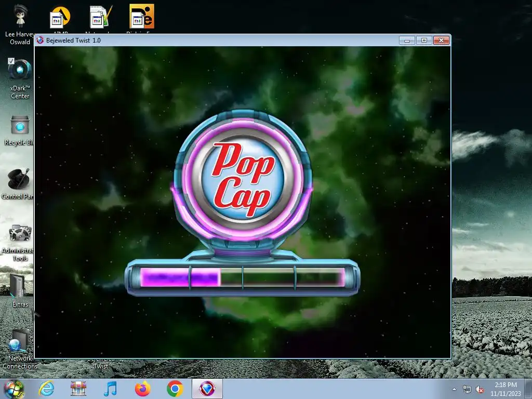Close the Bejeweled Twist window
Viewport: 532px width, 399px height.
pos(441,41)
